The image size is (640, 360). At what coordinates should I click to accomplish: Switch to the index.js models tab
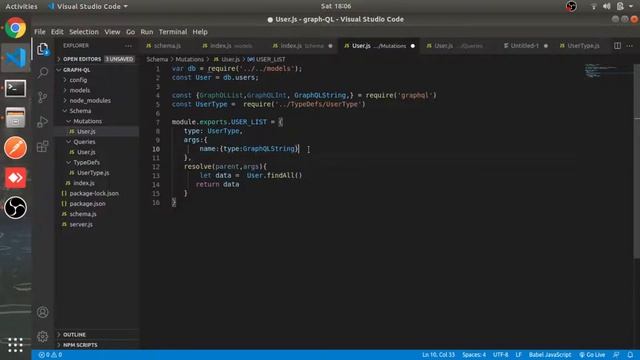(x=231, y=46)
